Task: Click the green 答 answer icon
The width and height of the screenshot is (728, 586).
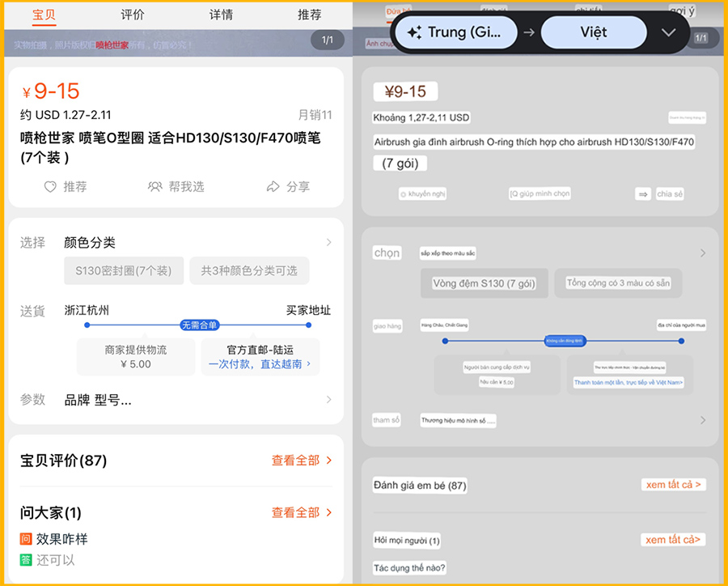Action: (26, 560)
